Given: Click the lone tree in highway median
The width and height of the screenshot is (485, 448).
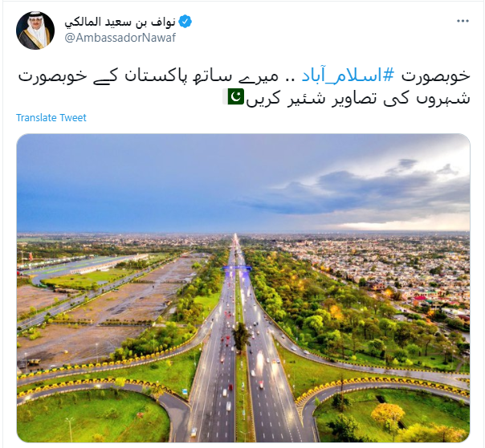Looking at the screenshot, I should click(x=241, y=337).
